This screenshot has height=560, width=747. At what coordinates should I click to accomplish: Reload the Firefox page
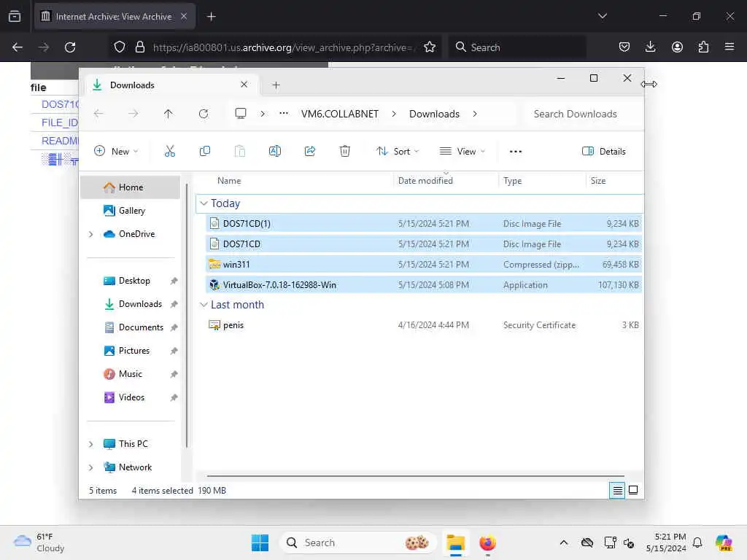click(x=70, y=47)
